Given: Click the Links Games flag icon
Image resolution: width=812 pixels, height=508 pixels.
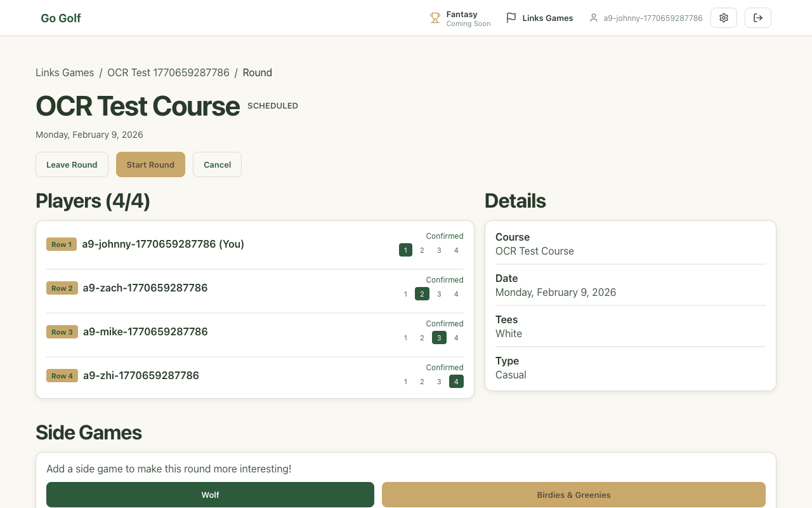Looking at the screenshot, I should pos(511,18).
